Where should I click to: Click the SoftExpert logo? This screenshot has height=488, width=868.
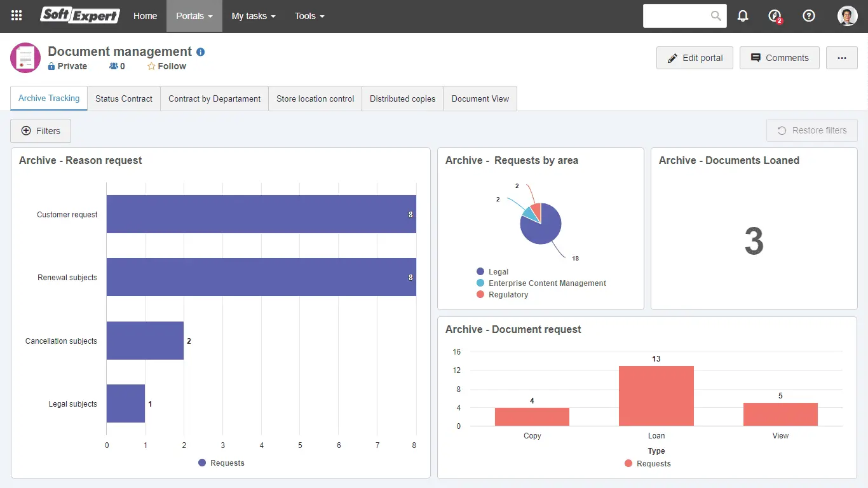pyautogui.click(x=80, y=16)
